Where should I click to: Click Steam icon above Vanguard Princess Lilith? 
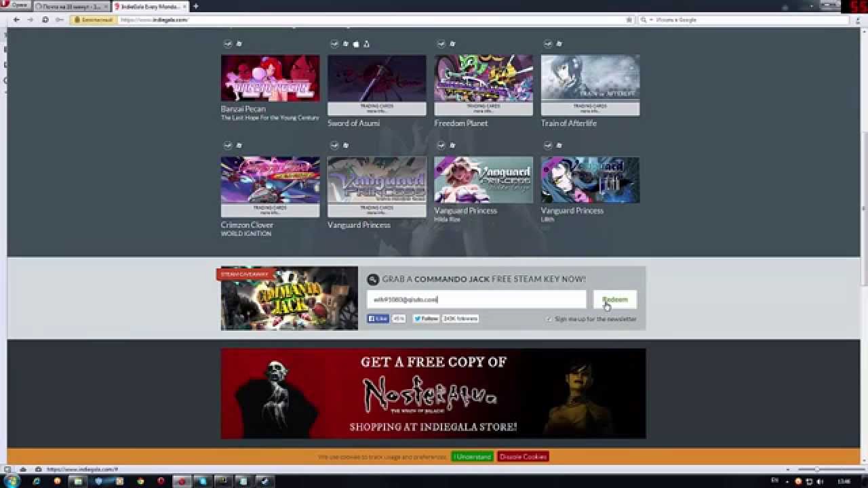(x=548, y=145)
